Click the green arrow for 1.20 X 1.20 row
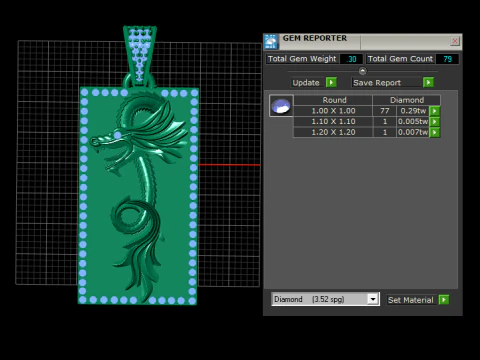 (435, 132)
